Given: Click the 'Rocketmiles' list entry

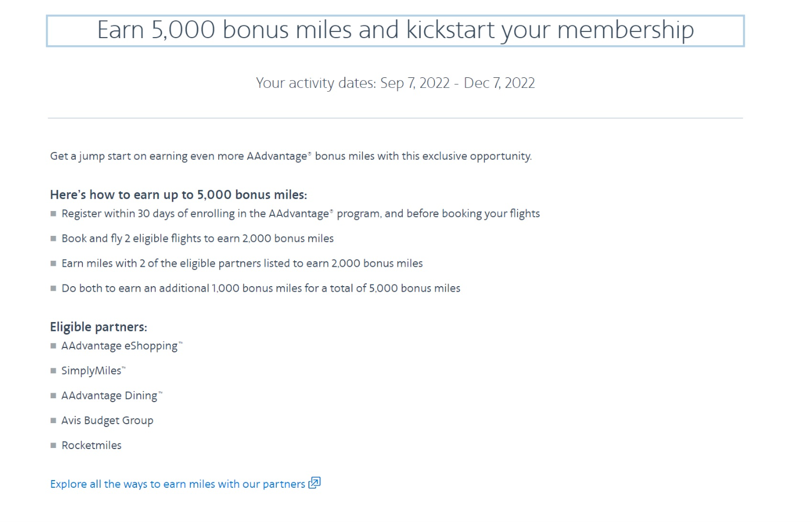Looking at the screenshot, I should [x=91, y=445].
